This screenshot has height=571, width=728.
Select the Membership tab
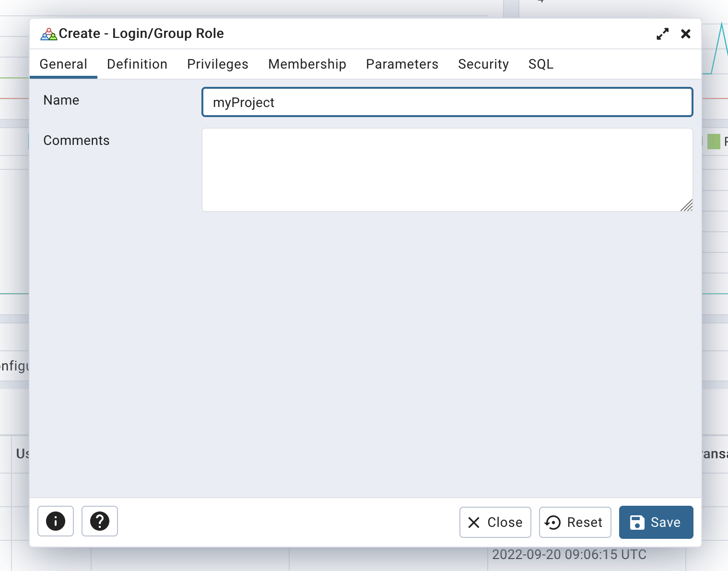click(307, 64)
